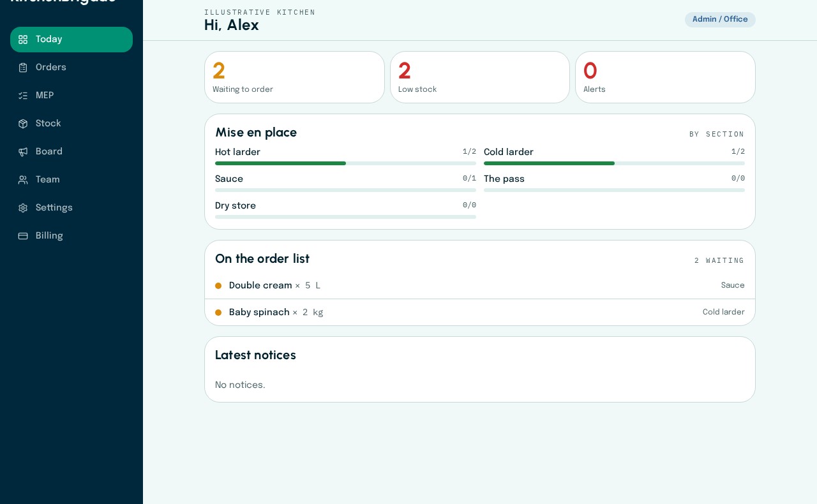The height and width of the screenshot is (504, 817).
Task: Click the ILLUSTRATIVE KITCHEN label
Action: click(260, 13)
